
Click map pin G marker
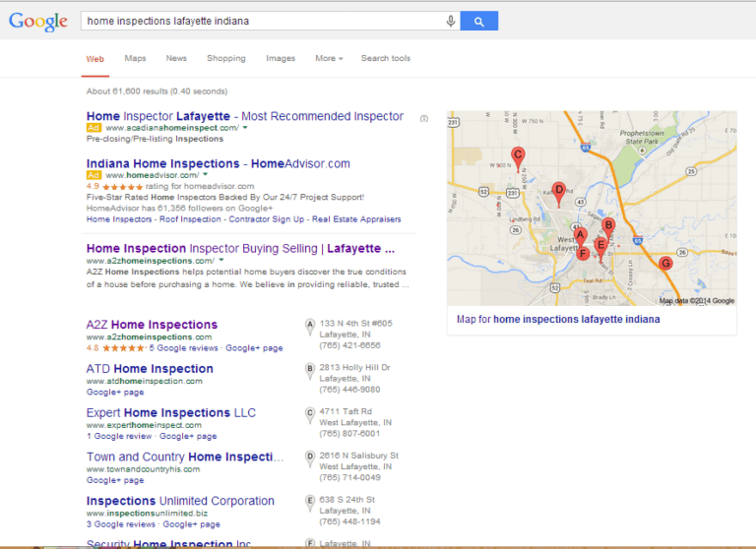point(665,263)
